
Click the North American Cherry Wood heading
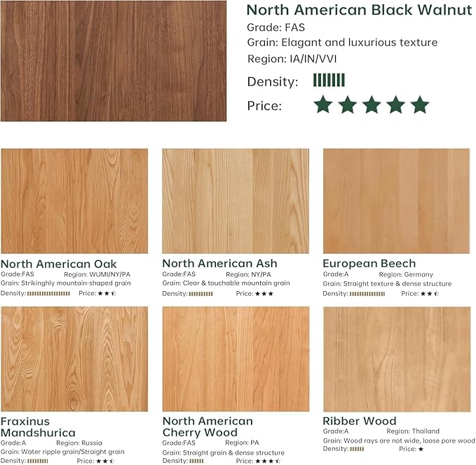[208, 426]
